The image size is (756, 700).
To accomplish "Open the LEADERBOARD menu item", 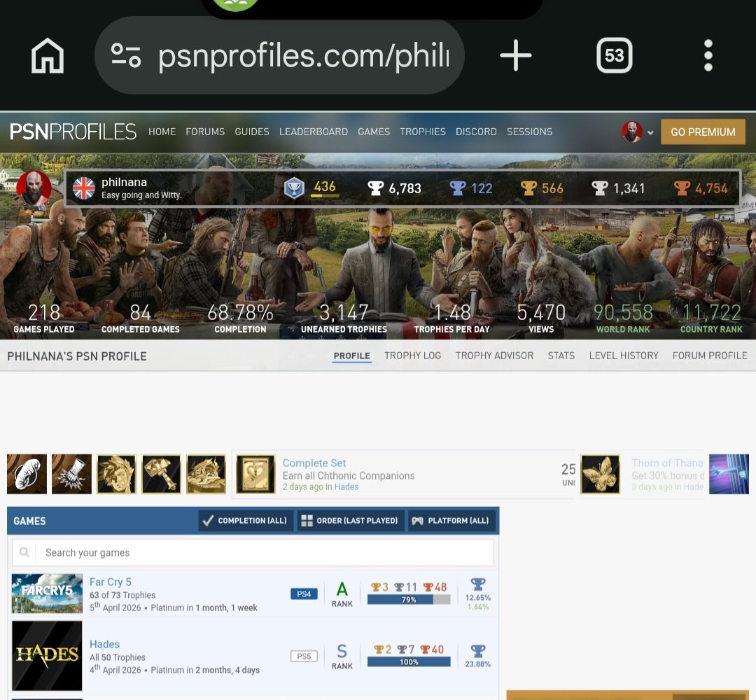I will click(314, 132).
